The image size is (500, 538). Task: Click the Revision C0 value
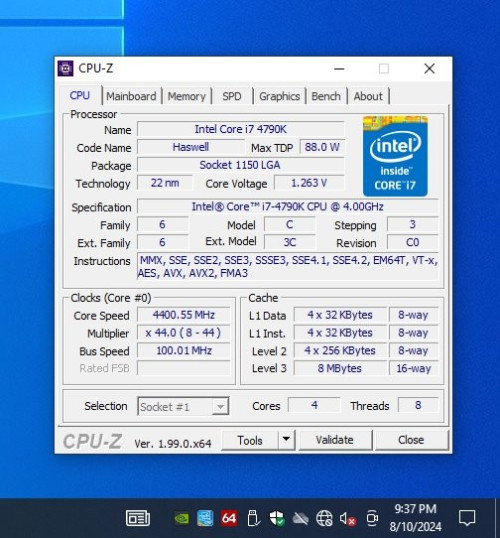412,242
